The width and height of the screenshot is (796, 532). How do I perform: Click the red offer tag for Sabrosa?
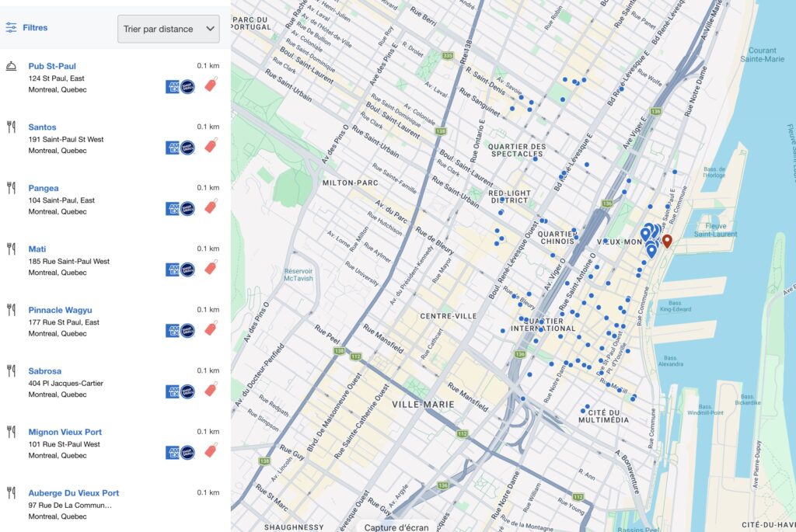[211, 390]
